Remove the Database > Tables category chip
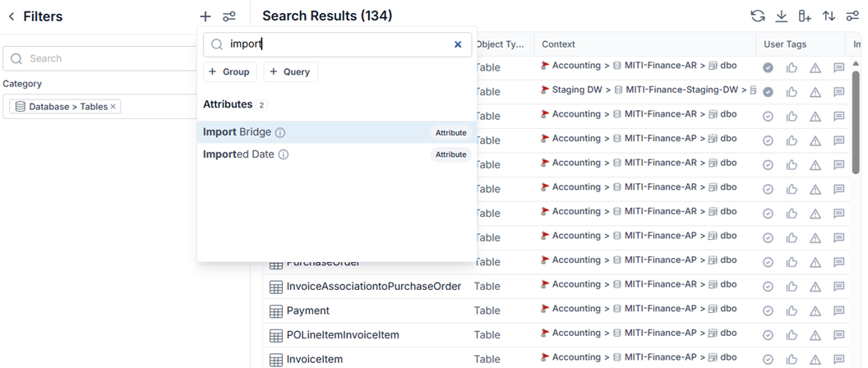The width and height of the screenshot is (868, 368). click(113, 106)
